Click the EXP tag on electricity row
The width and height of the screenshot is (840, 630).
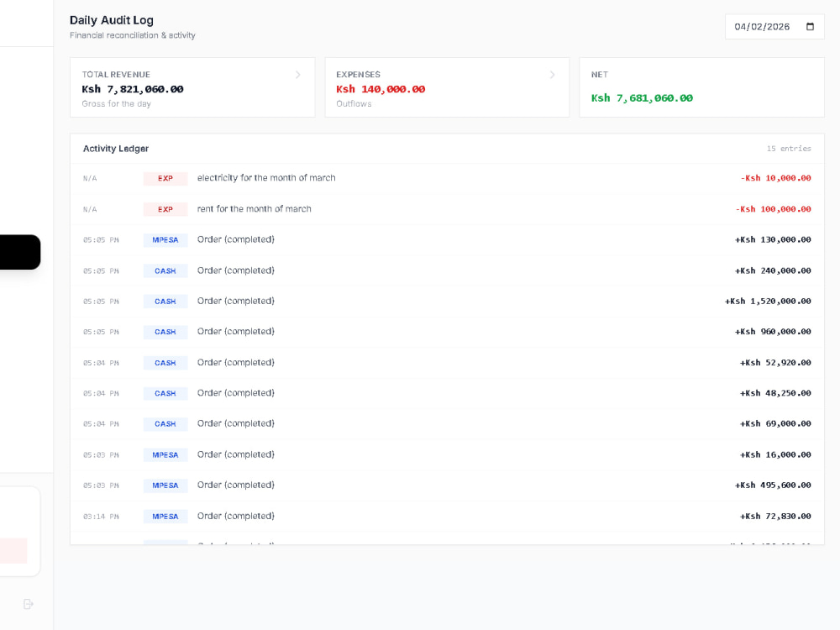click(165, 178)
